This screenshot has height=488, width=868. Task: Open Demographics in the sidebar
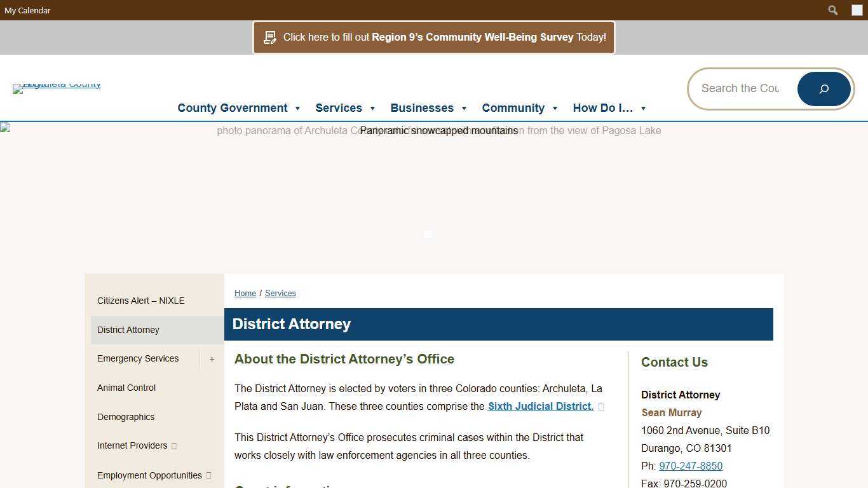[126, 417]
